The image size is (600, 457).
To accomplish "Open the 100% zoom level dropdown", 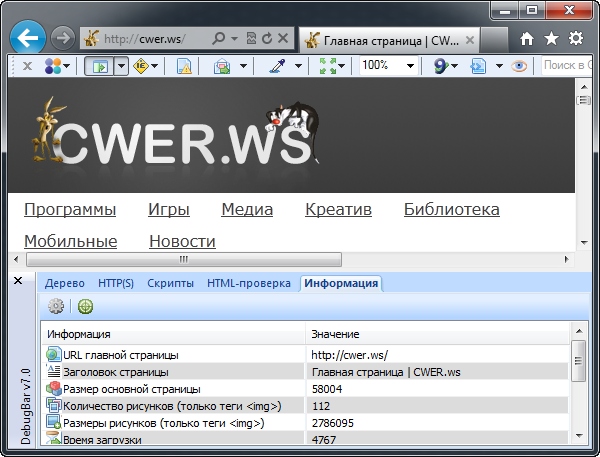I will click(409, 66).
